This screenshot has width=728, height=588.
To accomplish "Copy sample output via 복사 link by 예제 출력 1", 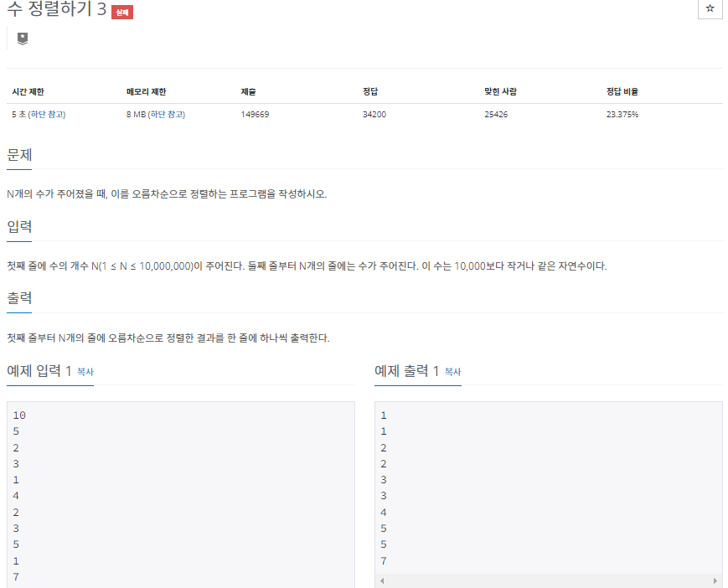I will [452, 372].
